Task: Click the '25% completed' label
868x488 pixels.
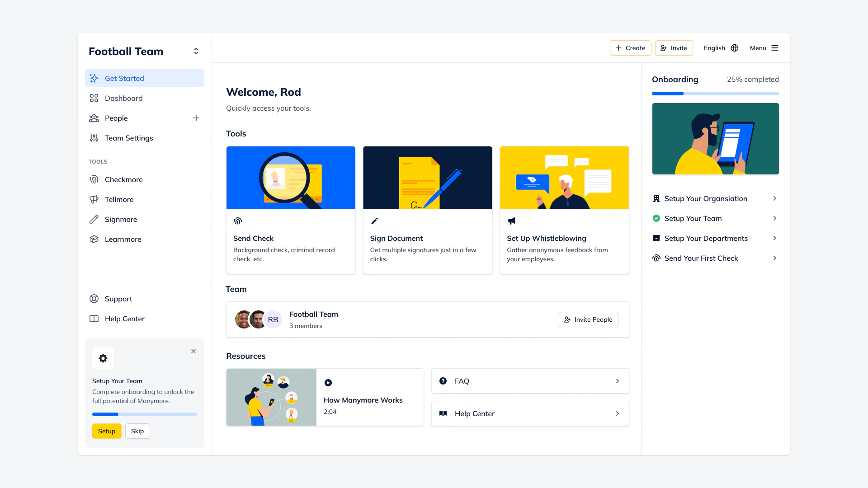Action: [x=753, y=79]
